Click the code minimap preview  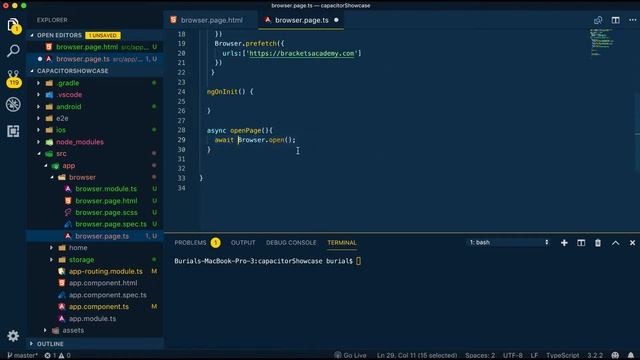coord(602,42)
